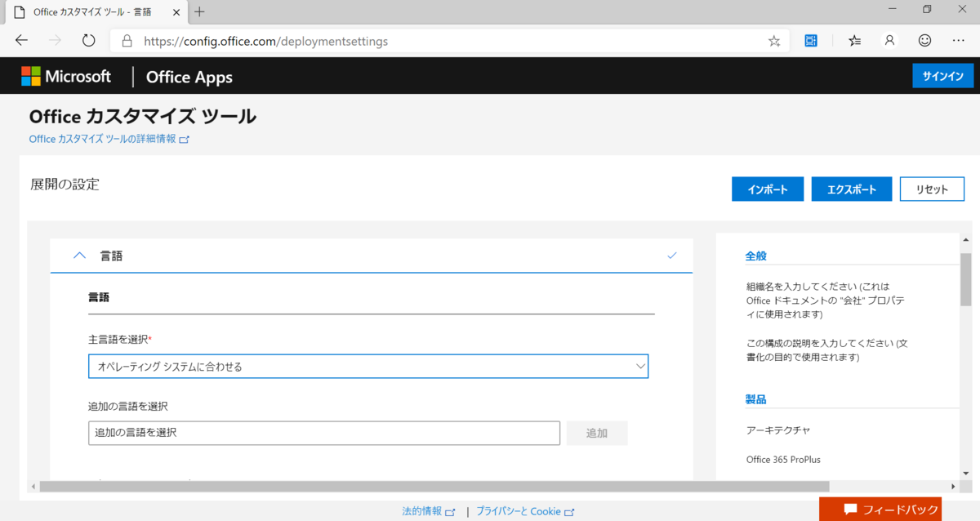Collapse the 言語 section chevron
The height and width of the screenshot is (521, 980).
tap(79, 256)
